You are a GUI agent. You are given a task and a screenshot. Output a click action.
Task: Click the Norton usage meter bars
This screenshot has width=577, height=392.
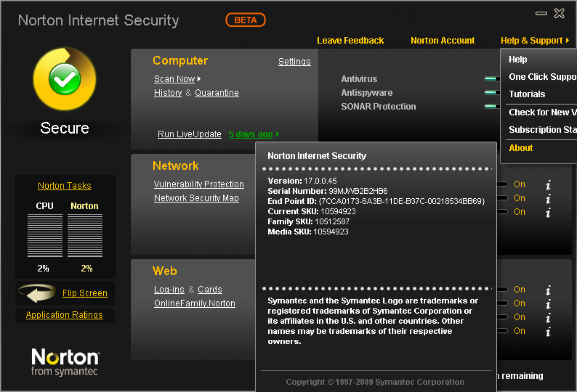click(x=85, y=236)
